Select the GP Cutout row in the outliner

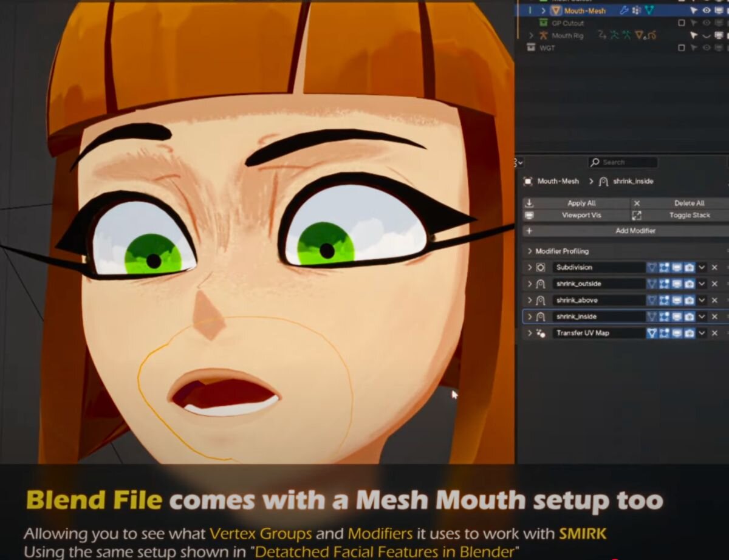[622, 23]
